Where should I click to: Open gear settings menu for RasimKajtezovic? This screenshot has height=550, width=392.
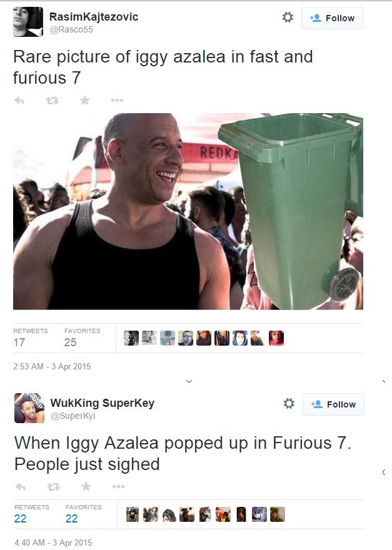[288, 17]
